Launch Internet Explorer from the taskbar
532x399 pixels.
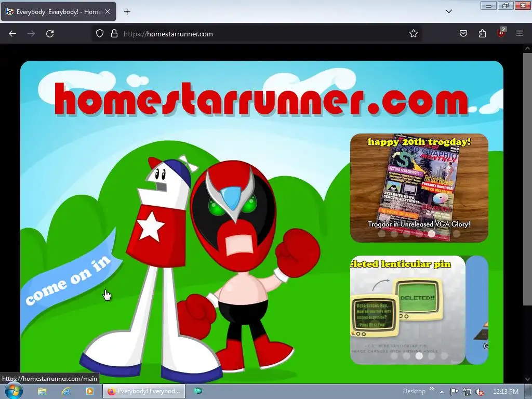coord(66,391)
